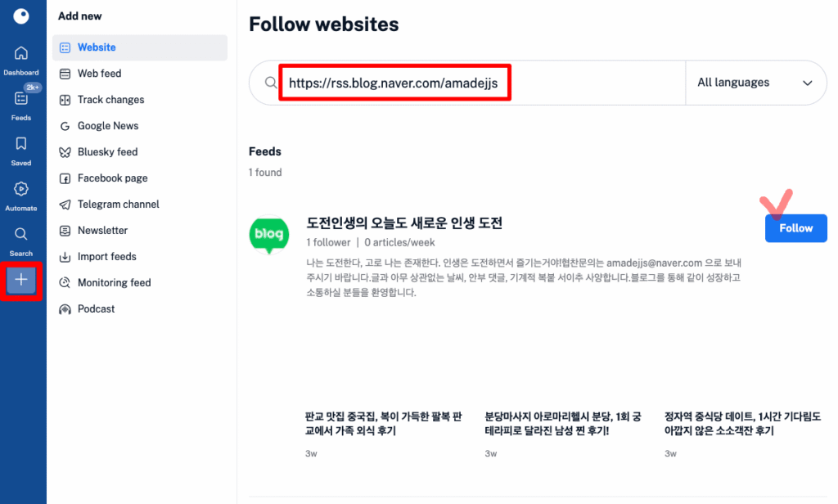Open the Automate sidebar icon
The image size is (838, 504).
[x=21, y=189]
